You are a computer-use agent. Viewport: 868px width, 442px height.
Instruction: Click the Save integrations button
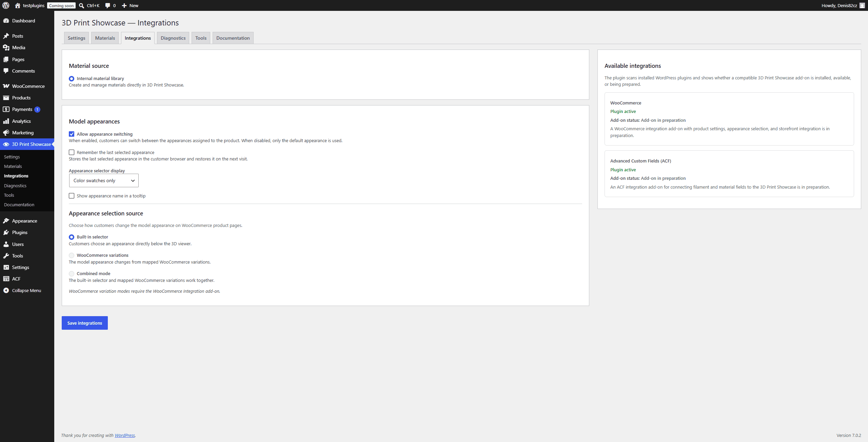85,323
